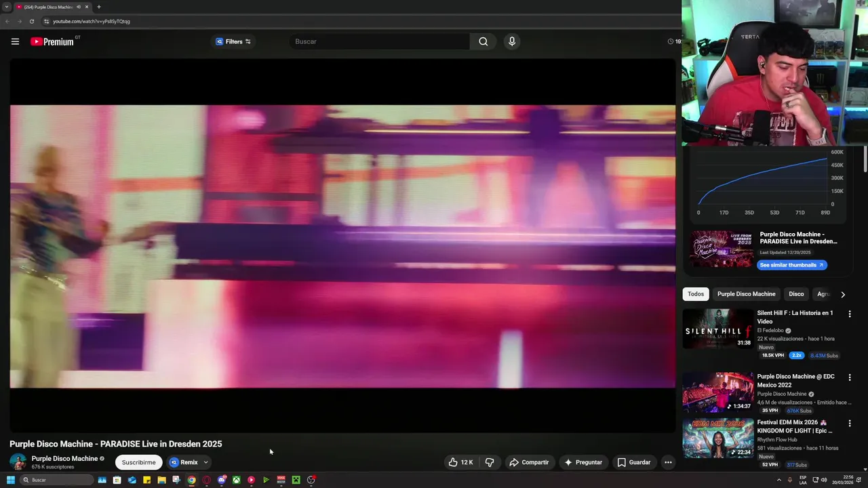Open Discord from the taskbar
Viewport: 868px width, 488px height.
pyautogui.click(x=221, y=480)
